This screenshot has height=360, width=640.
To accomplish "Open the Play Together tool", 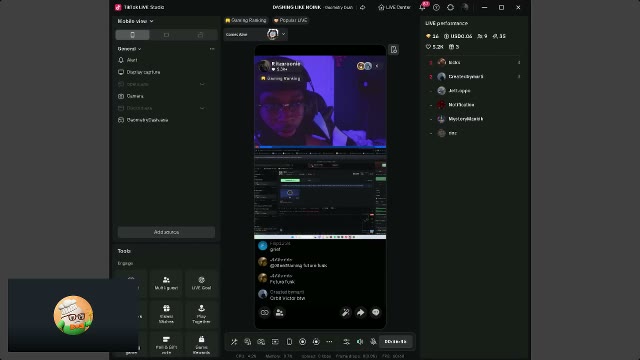I will [201, 314].
